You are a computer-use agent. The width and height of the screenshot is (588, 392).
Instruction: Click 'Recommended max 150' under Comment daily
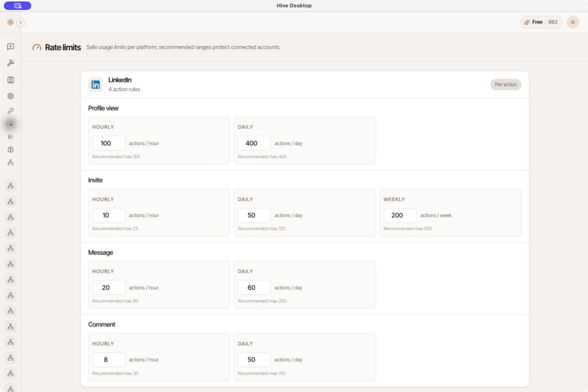261,373
